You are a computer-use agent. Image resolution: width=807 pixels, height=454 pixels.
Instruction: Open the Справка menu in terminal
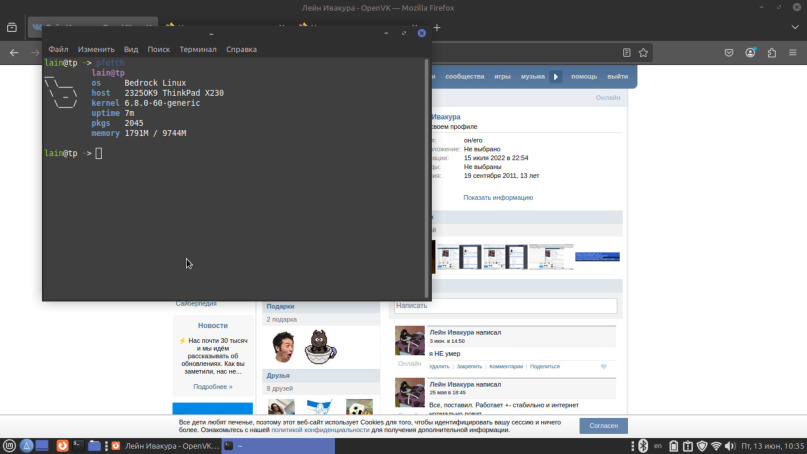click(241, 49)
